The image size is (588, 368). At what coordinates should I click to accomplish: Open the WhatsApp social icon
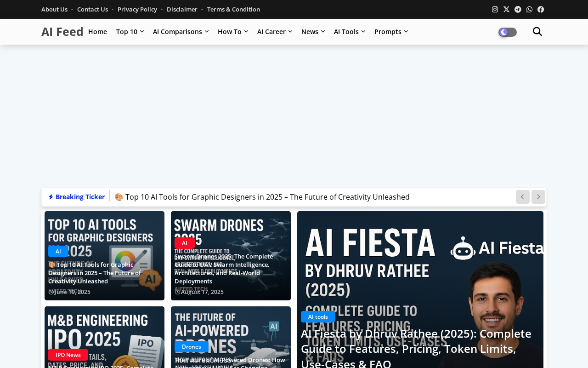(x=529, y=9)
